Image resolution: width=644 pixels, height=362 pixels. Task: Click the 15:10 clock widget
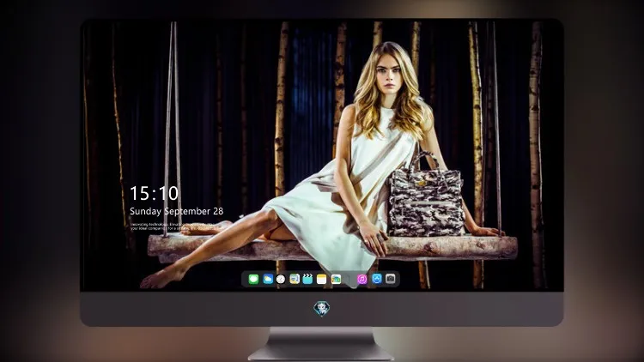[154, 193]
